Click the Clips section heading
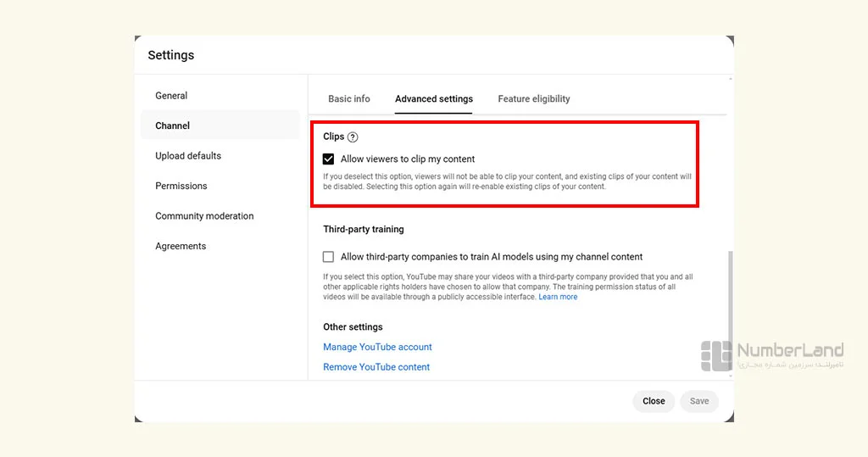The image size is (868, 457). (x=334, y=137)
